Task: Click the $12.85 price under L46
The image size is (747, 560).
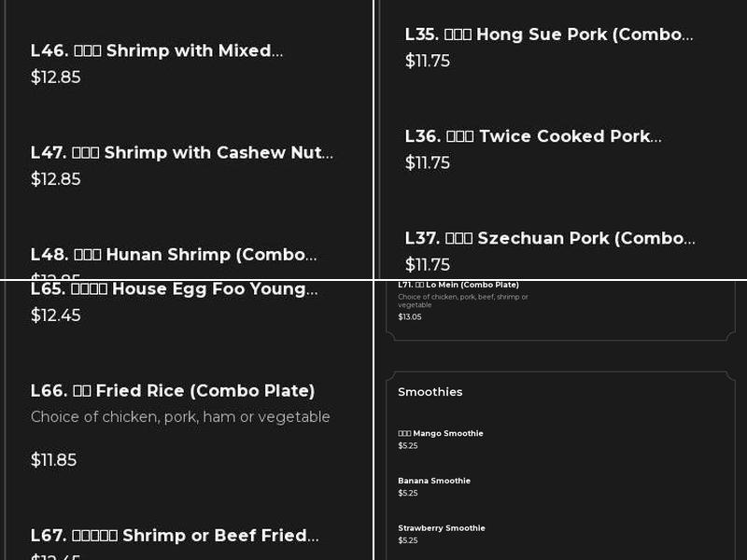Action: (x=56, y=77)
